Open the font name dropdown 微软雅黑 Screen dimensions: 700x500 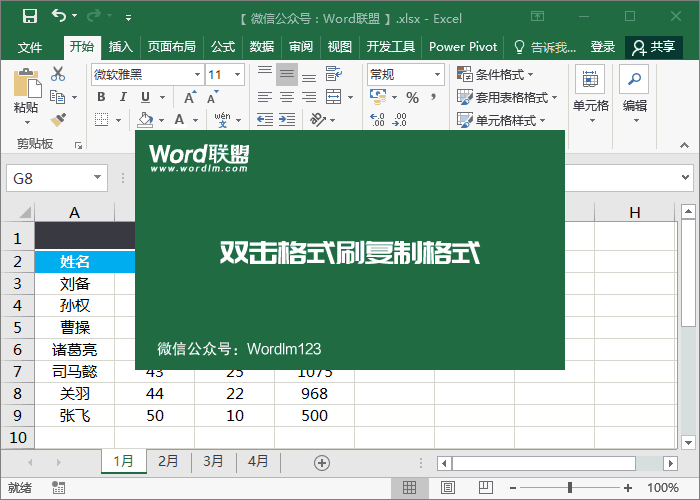click(x=146, y=75)
